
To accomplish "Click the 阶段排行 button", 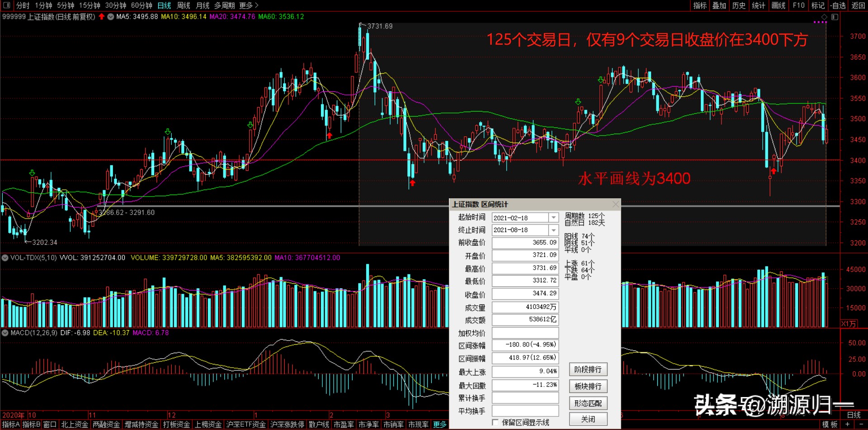I will 588,369.
